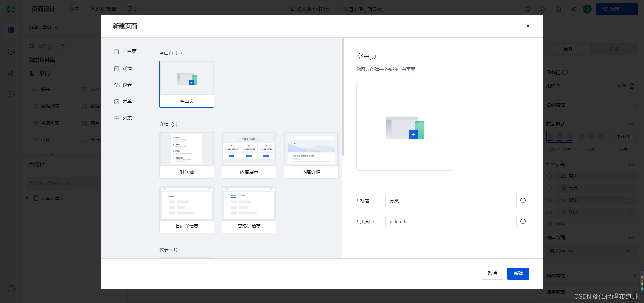
Task: Click the 取消 button
Action: tap(492, 274)
